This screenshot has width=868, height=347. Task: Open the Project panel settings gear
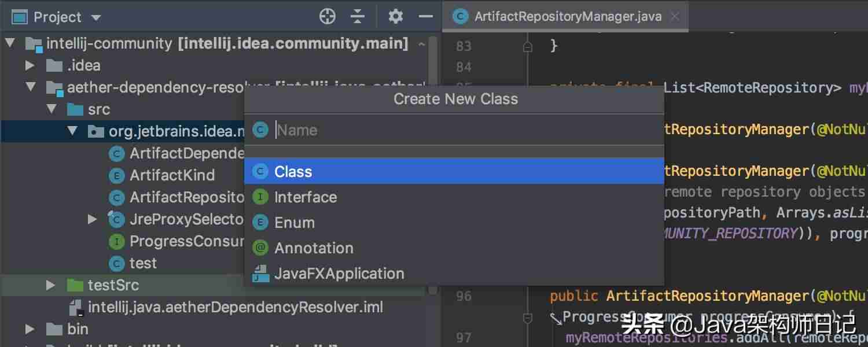(x=396, y=17)
